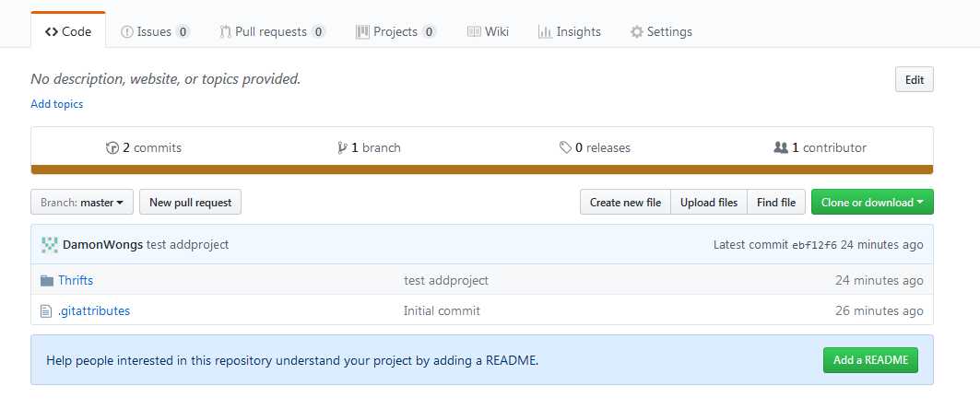Click the DamonWongs avatar image
This screenshot has width=980, height=409.
click(50, 245)
